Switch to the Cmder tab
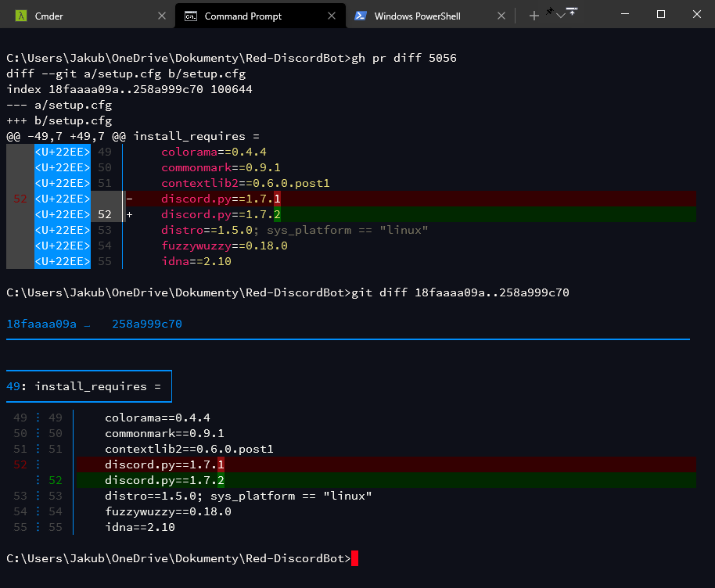715x588 pixels. [x=78, y=15]
